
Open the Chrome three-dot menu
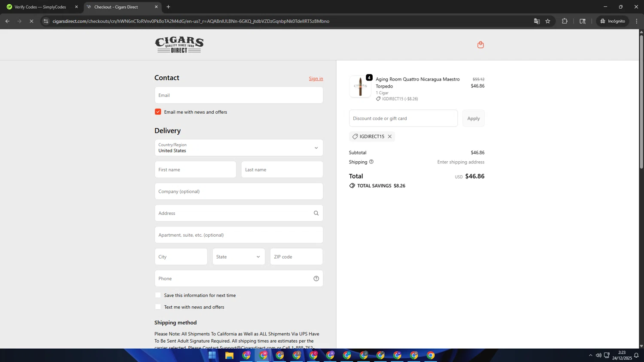click(x=637, y=21)
